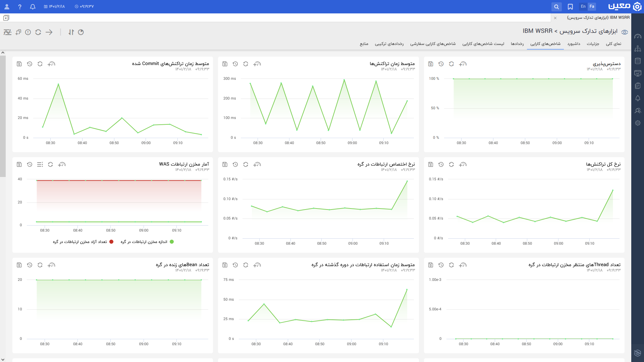Screen dimensions: 644x362
Task: Toggle the green pool size legend series
Action: (147, 242)
